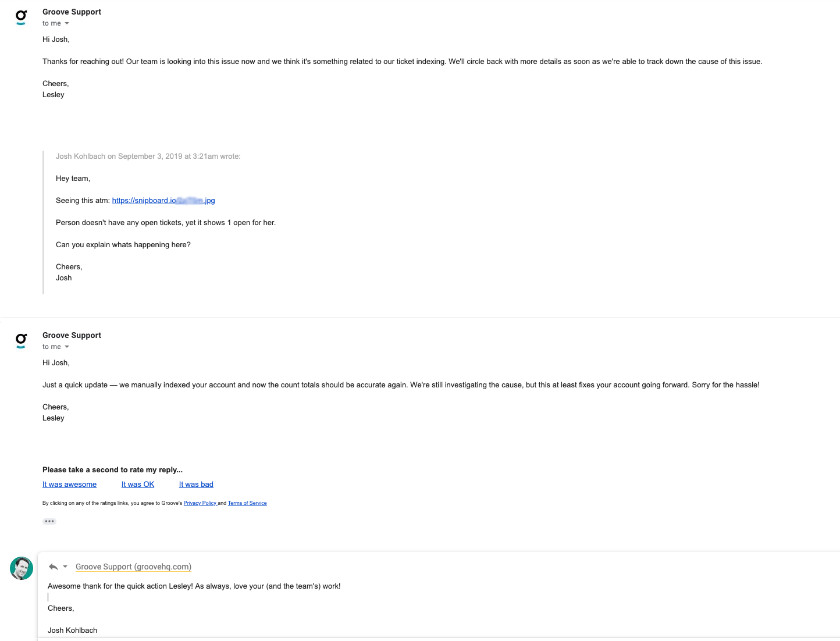Click the first email's Groove Support sender name

[x=72, y=12]
